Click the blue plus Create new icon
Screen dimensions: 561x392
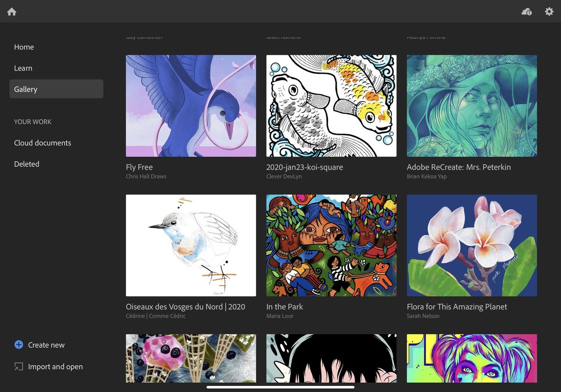coord(18,345)
